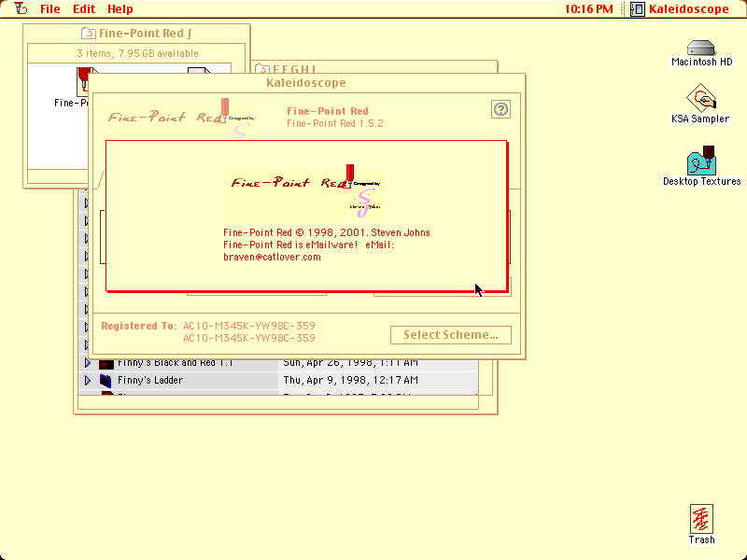
Task: Open the Edit menu
Action: (x=84, y=9)
